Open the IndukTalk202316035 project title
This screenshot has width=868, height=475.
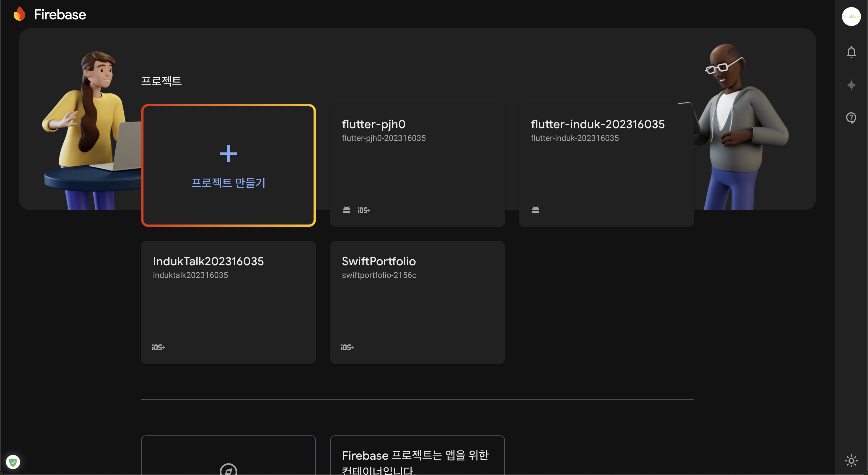click(x=208, y=261)
